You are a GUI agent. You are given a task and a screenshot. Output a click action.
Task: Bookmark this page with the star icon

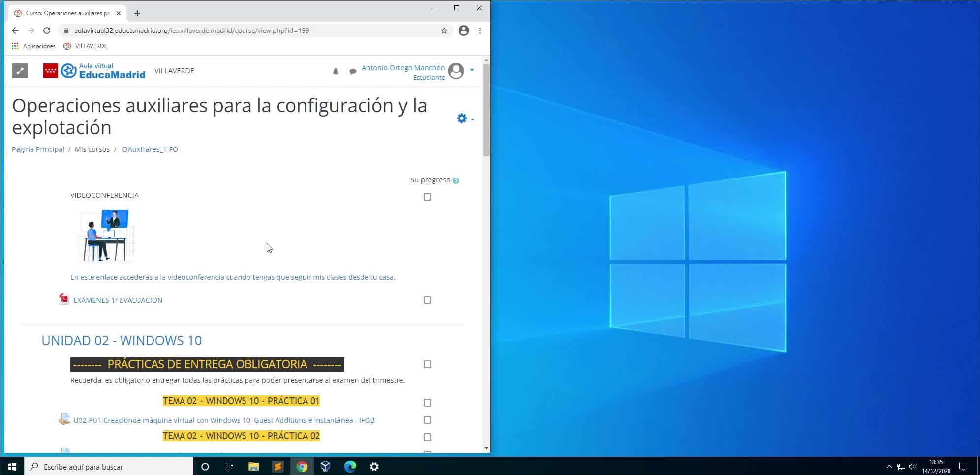(x=444, y=30)
